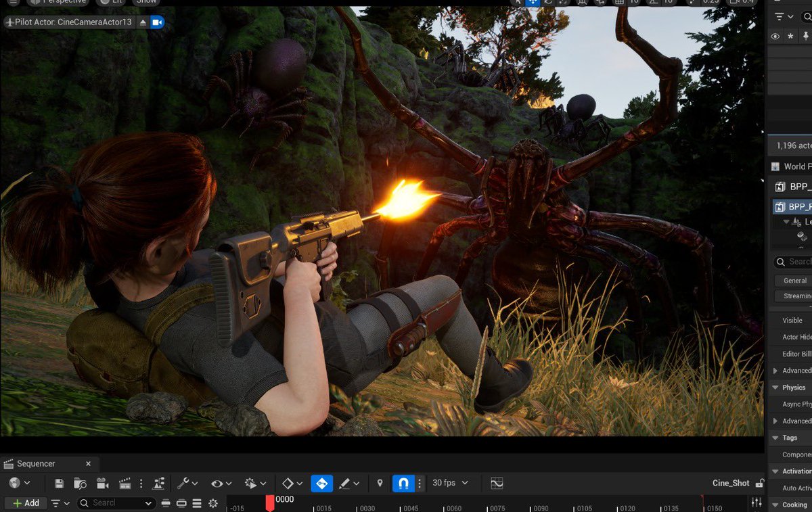Screen dimensions: 812x512
Task: Toggle grid snapping in viewport toolbar
Action: [620, 2]
